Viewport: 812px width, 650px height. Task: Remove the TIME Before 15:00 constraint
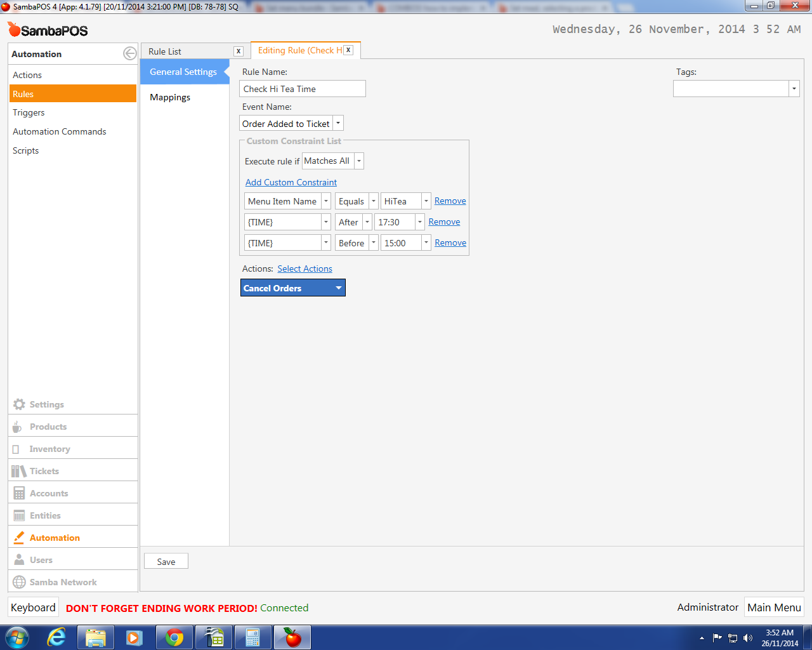pos(450,242)
